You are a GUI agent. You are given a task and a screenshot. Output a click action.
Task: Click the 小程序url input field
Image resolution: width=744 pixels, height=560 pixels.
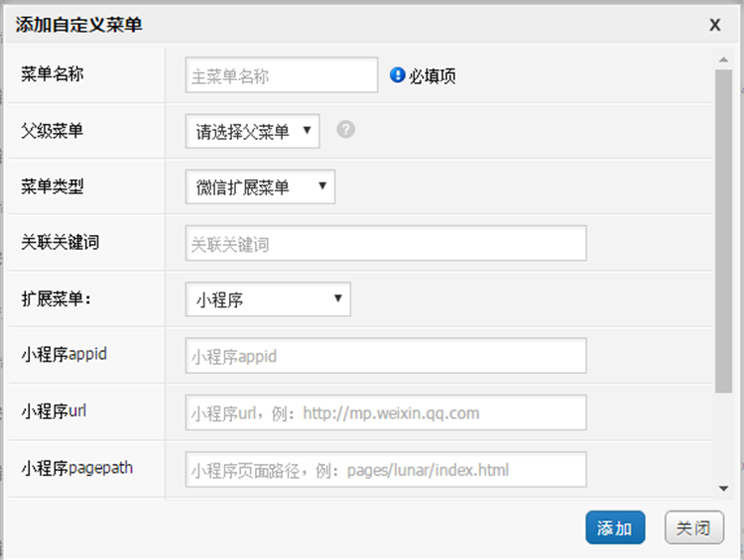pos(386,412)
